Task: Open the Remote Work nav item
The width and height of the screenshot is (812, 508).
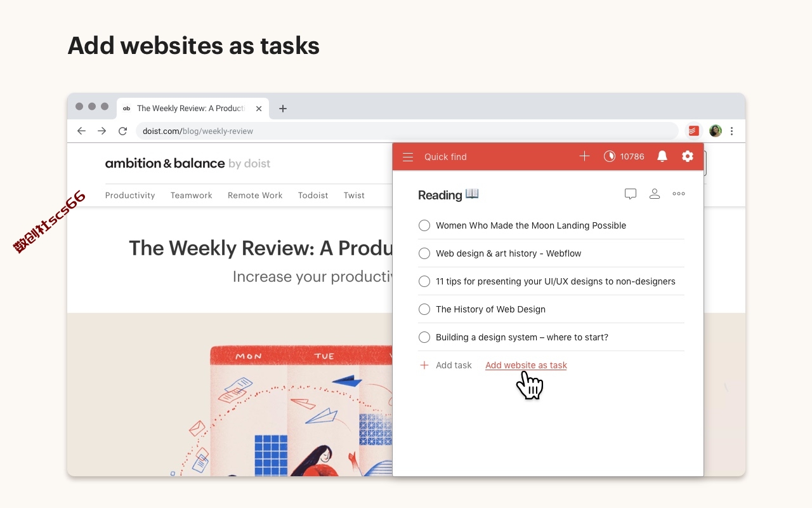Action: coord(255,196)
